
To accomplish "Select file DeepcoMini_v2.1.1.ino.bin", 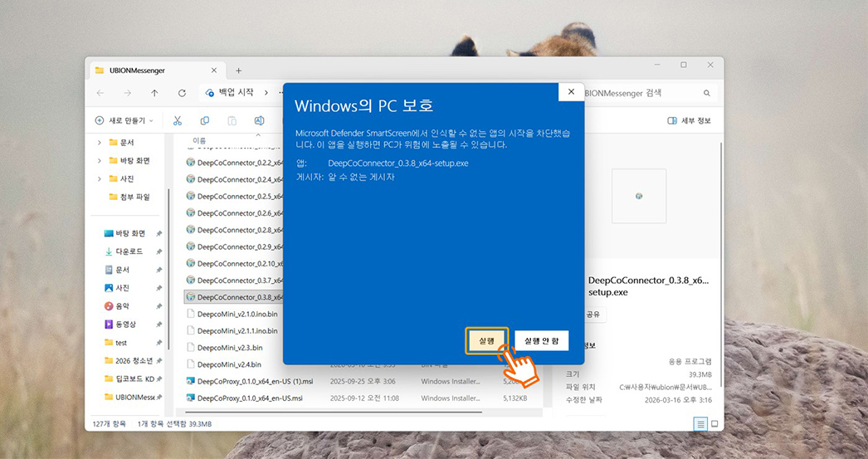I will [x=234, y=331].
